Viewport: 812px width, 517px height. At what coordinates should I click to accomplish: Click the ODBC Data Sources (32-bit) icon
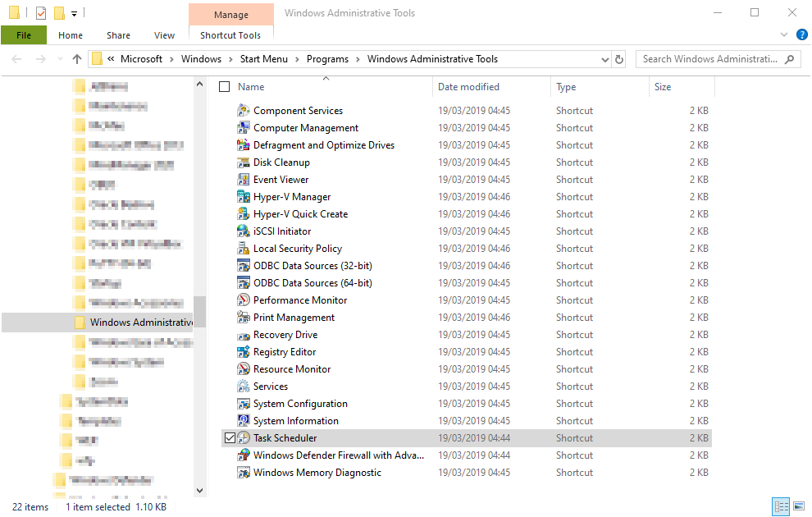pos(244,265)
